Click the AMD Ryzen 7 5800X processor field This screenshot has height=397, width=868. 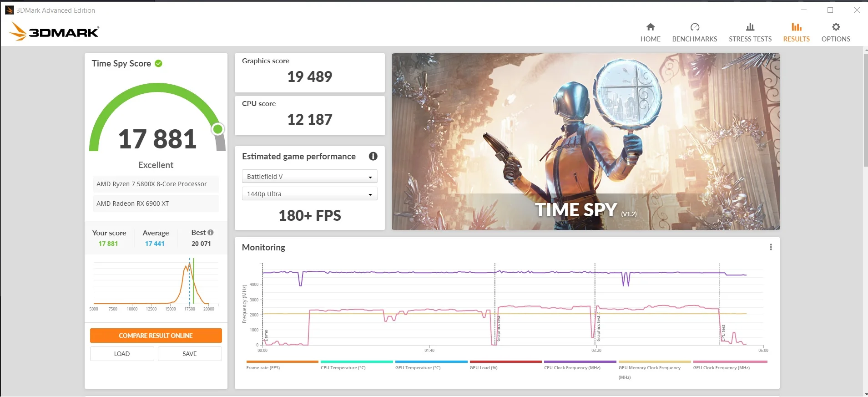click(156, 184)
